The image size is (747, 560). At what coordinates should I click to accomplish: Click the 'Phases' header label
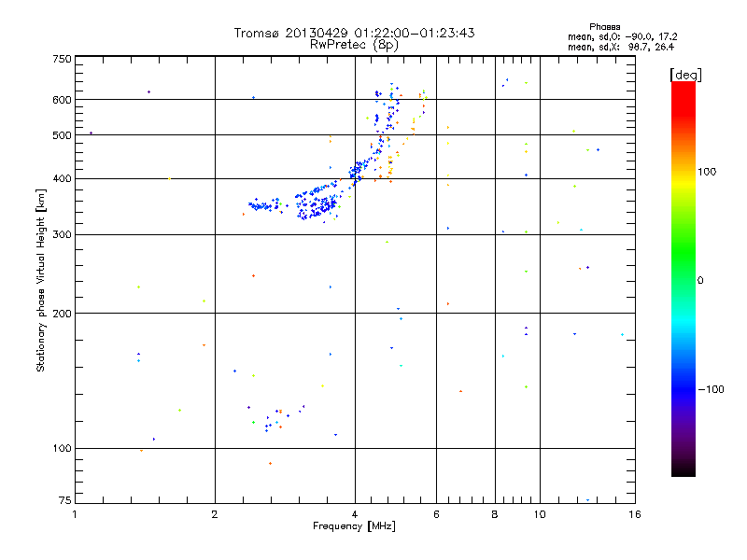tap(604, 27)
